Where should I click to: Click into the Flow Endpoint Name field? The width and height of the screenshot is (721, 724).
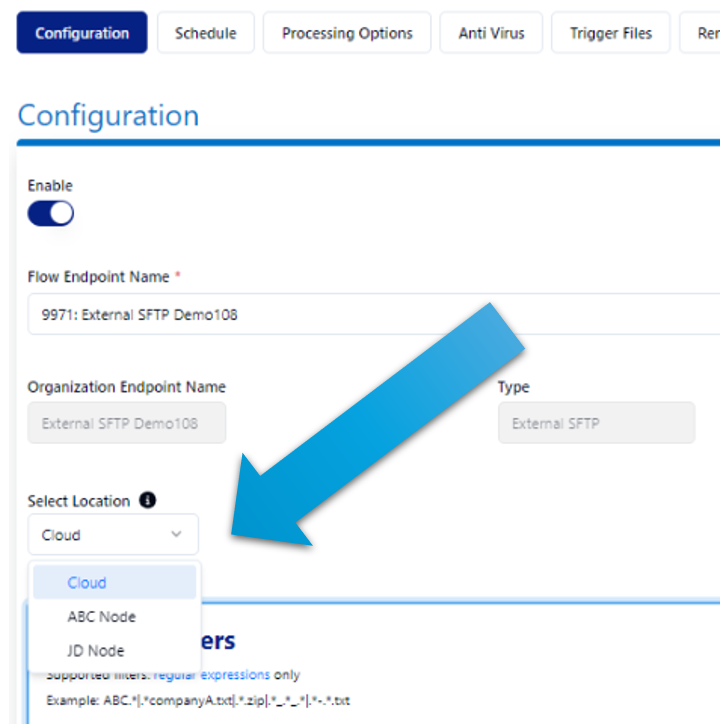point(370,314)
